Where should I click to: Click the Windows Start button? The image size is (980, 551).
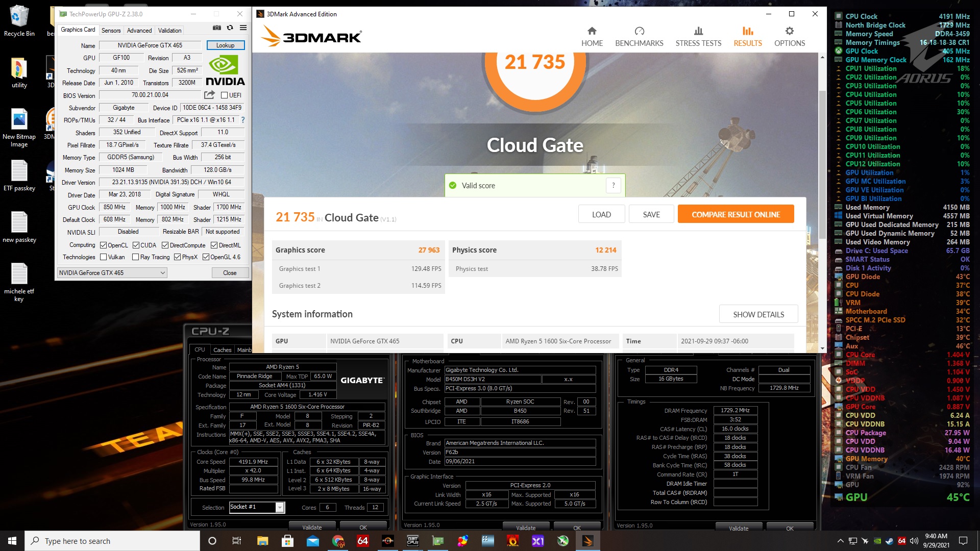point(12,541)
